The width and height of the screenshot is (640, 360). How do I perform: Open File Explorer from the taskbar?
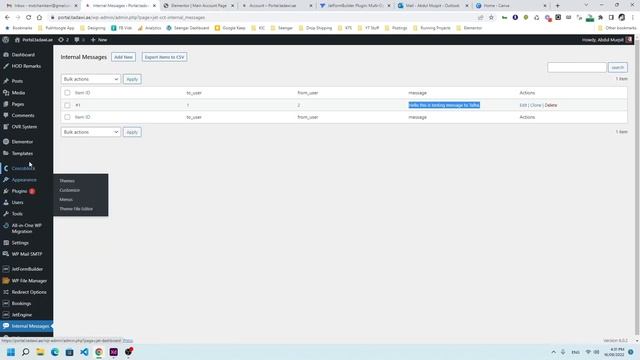click(x=40, y=352)
